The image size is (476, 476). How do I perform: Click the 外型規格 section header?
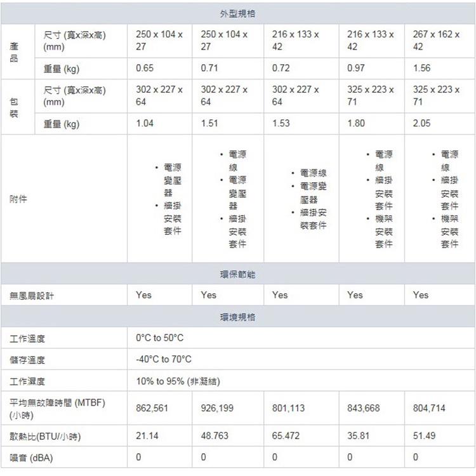point(237,13)
